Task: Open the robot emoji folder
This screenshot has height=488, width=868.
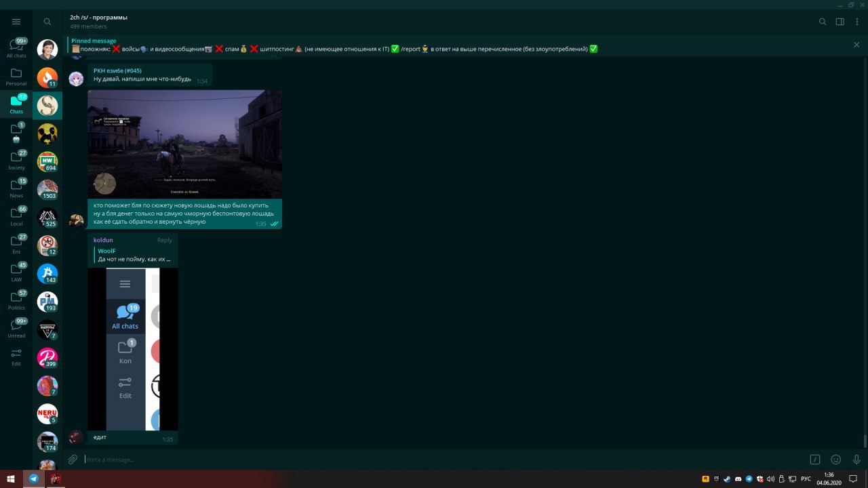Action: (x=16, y=132)
